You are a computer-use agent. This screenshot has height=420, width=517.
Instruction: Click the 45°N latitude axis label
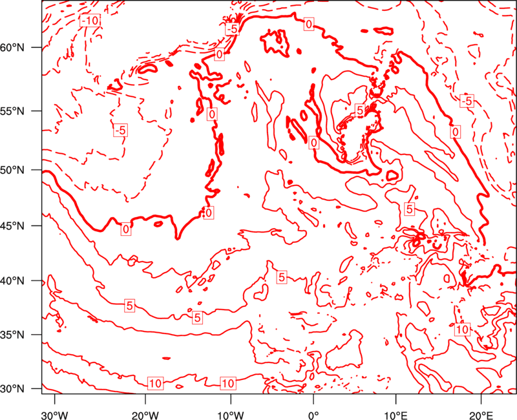click(12, 226)
